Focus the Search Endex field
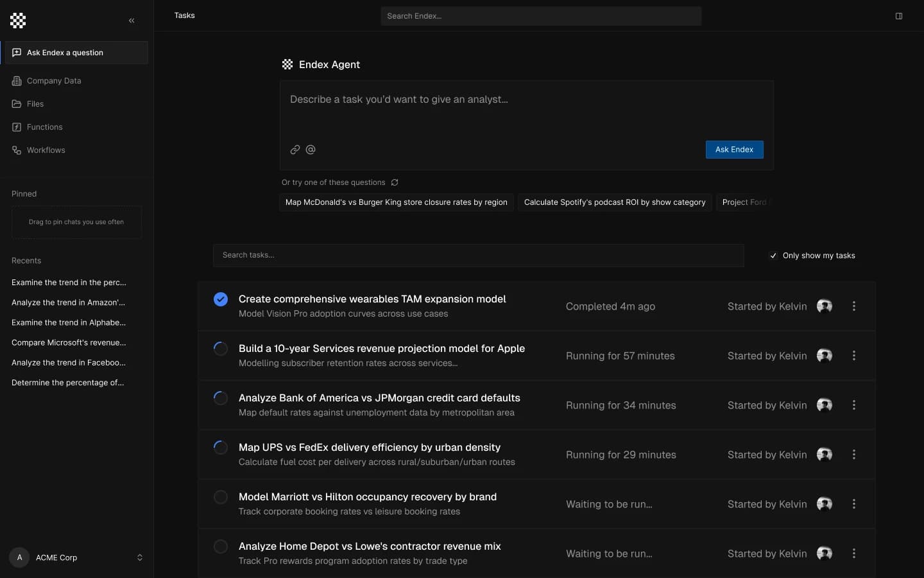Viewport: 924px width, 578px height. pos(541,16)
